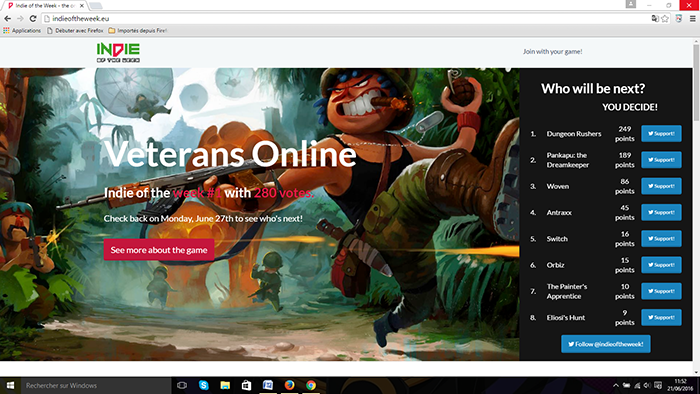Open Skype from the taskbar
The image size is (700, 394).
(204, 385)
